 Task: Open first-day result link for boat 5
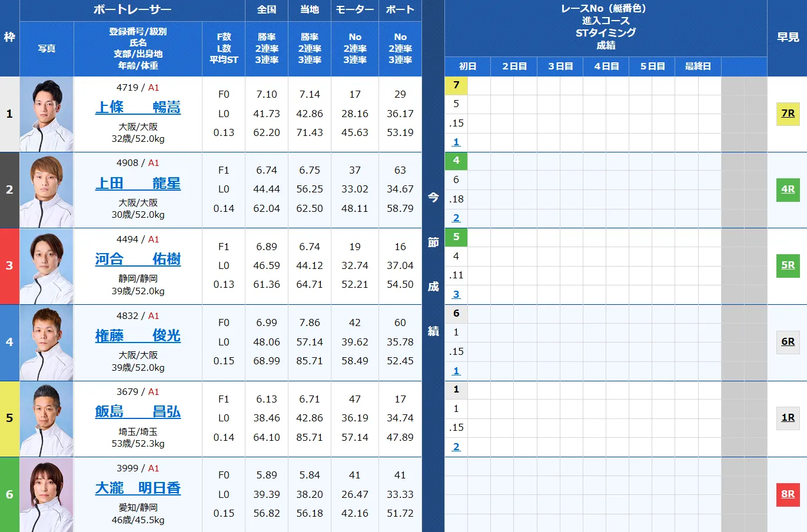[x=456, y=447]
